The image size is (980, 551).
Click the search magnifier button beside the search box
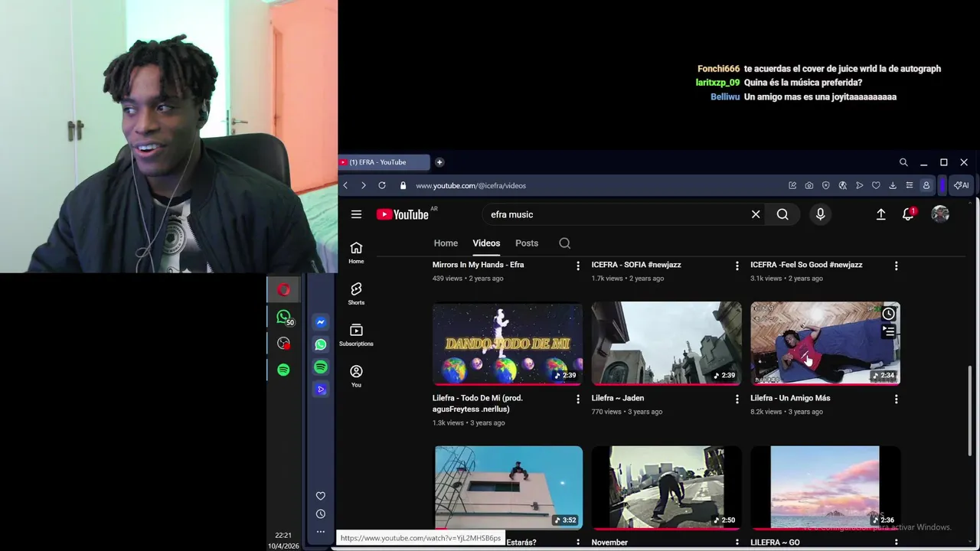pyautogui.click(x=782, y=214)
